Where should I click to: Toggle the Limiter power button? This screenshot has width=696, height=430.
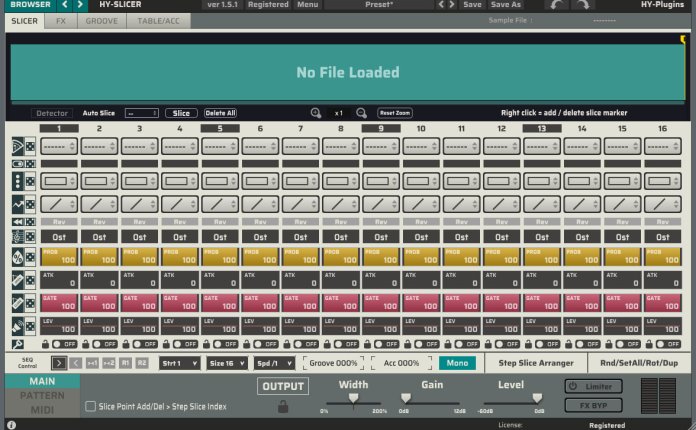(x=593, y=387)
